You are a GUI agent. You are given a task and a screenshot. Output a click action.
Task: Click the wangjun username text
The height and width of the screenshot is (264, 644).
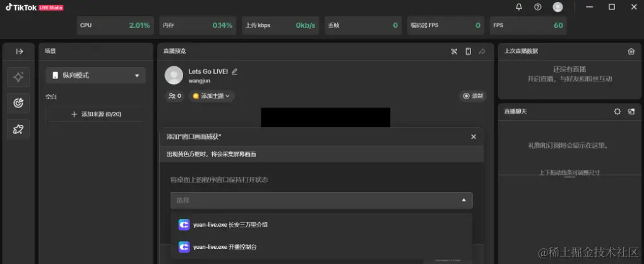point(200,81)
